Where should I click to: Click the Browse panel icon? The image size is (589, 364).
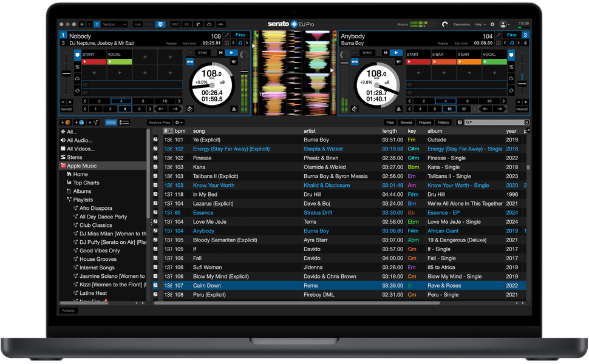coord(406,122)
